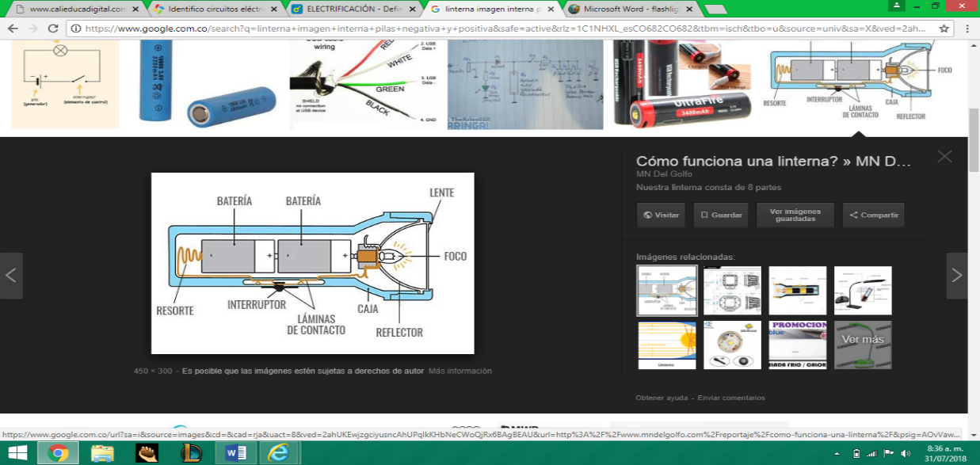Open the blue battery image result

[204, 84]
